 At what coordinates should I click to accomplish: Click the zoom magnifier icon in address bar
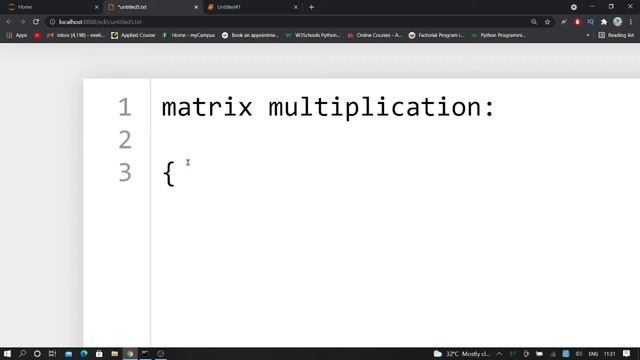[534, 22]
